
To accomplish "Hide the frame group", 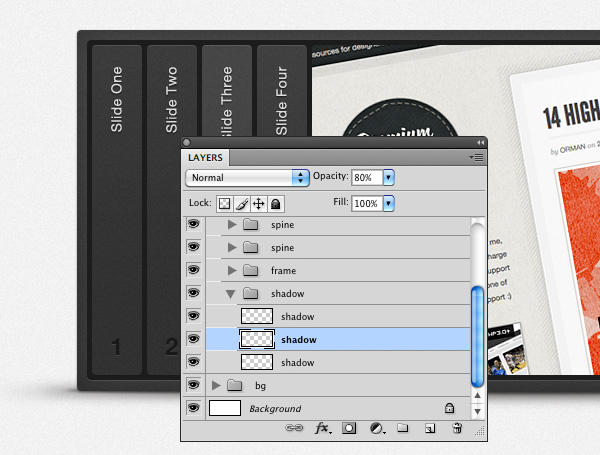I will click(x=194, y=270).
